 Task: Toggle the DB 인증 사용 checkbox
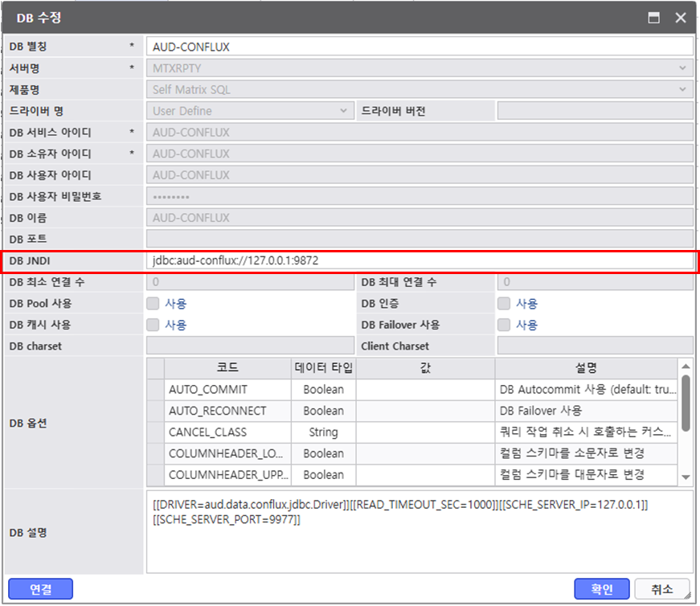coord(504,304)
